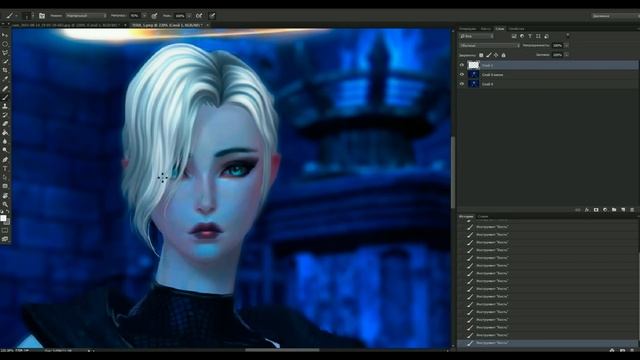Click the white foreground color swatch
The width and height of the screenshot is (640, 360).
click(3, 218)
